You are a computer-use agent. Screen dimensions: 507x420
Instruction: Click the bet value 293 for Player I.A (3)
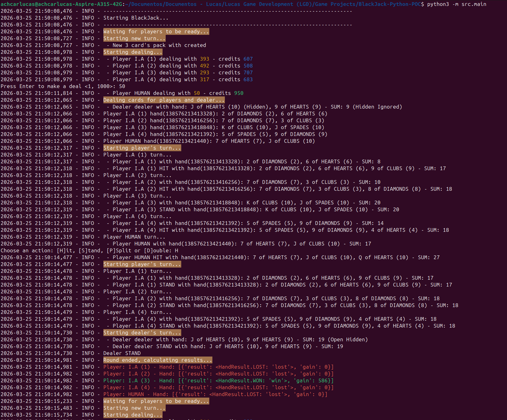[x=205, y=72]
